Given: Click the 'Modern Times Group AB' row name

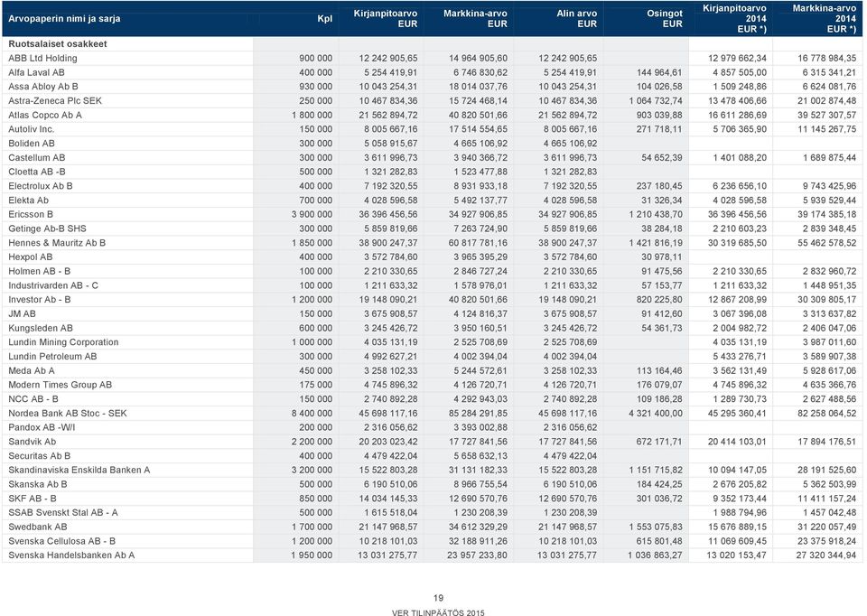Looking at the screenshot, I should 61,385.
